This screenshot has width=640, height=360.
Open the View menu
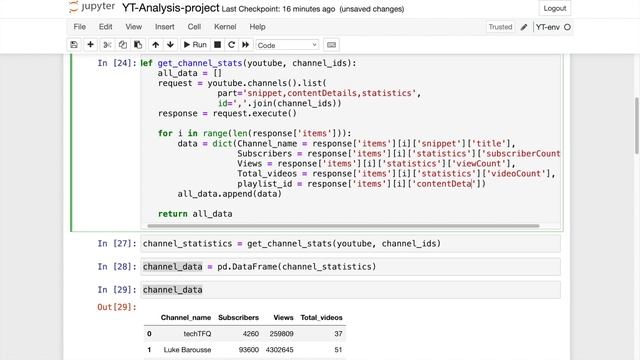click(133, 27)
